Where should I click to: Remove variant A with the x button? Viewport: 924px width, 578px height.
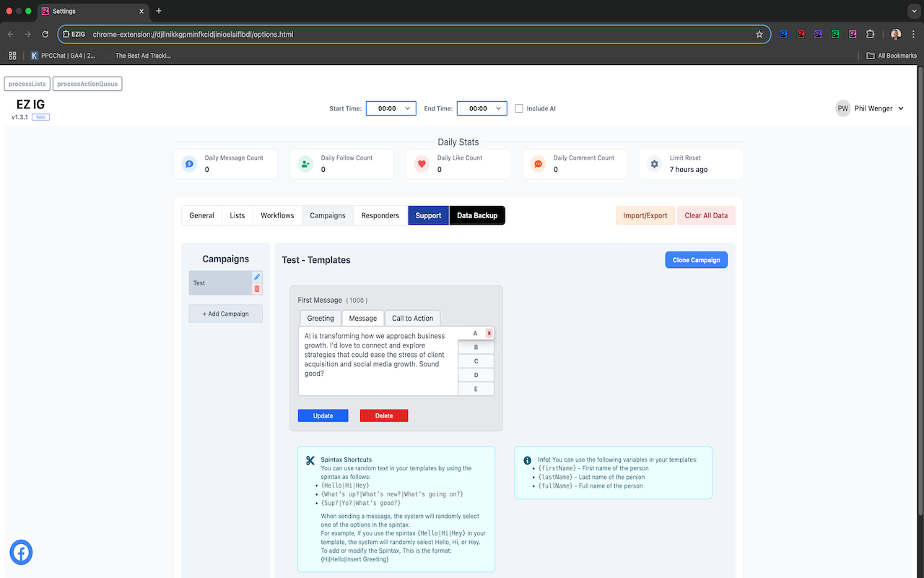pyautogui.click(x=489, y=333)
